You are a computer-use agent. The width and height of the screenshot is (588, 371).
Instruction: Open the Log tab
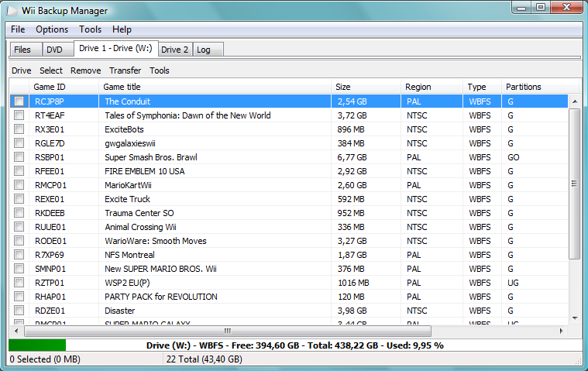point(208,50)
